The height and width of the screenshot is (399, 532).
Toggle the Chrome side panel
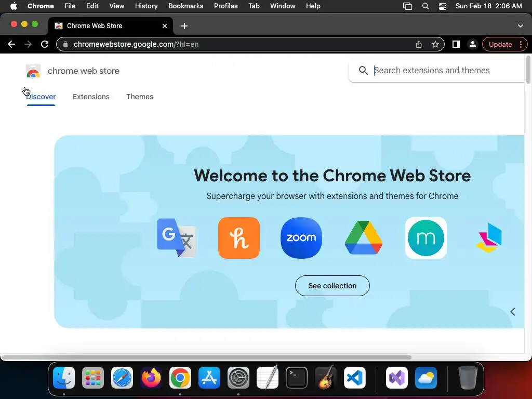click(x=456, y=44)
